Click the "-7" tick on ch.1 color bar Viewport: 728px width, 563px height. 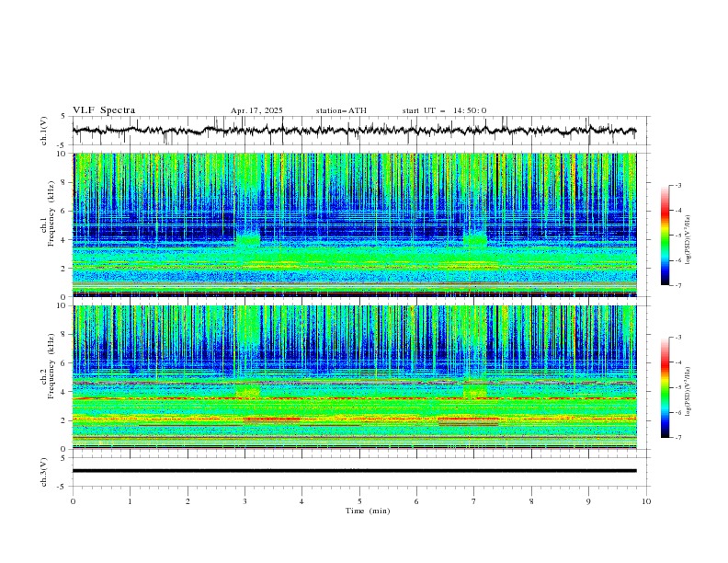click(x=678, y=285)
